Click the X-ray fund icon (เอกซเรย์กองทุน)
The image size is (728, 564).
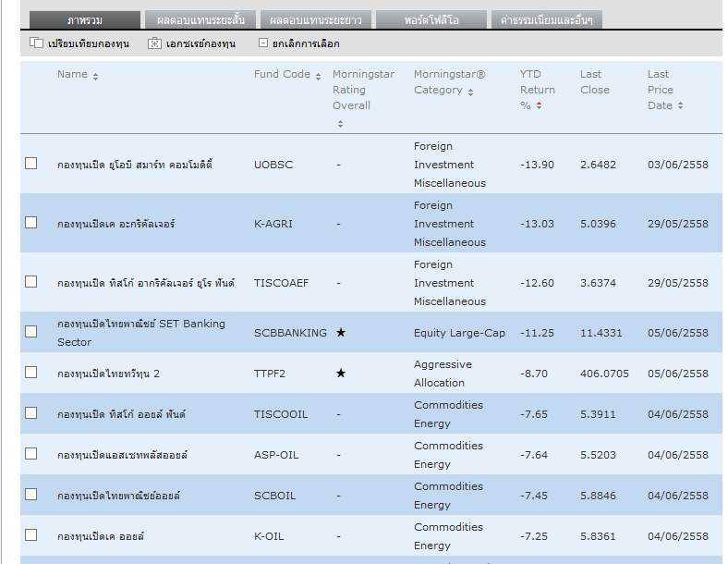tap(154, 43)
